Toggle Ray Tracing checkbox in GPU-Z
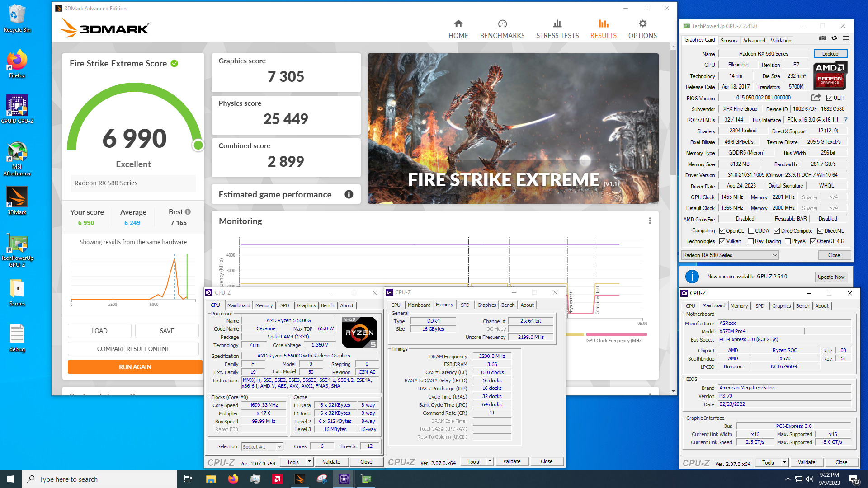The height and width of the screenshot is (488, 868). point(750,241)
